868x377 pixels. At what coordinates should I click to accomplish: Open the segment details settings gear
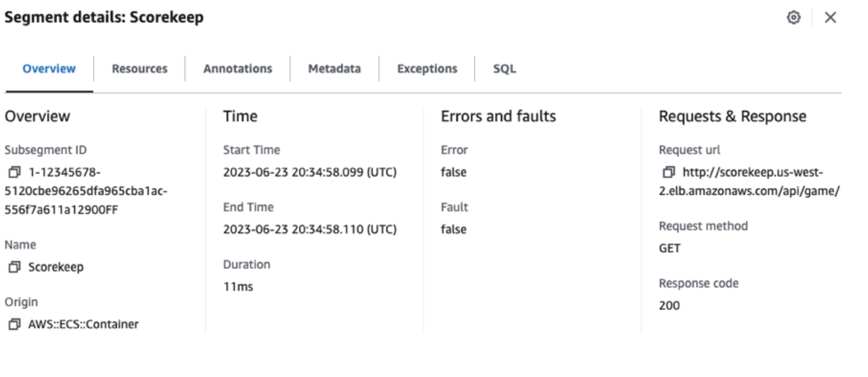(x=794, y=18)
